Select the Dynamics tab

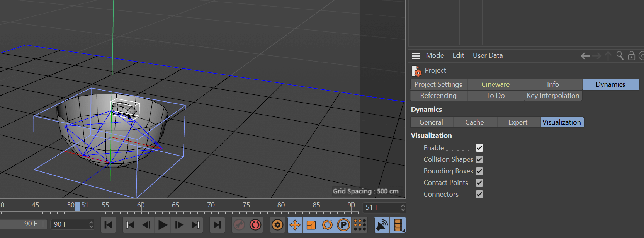(610, 84)
